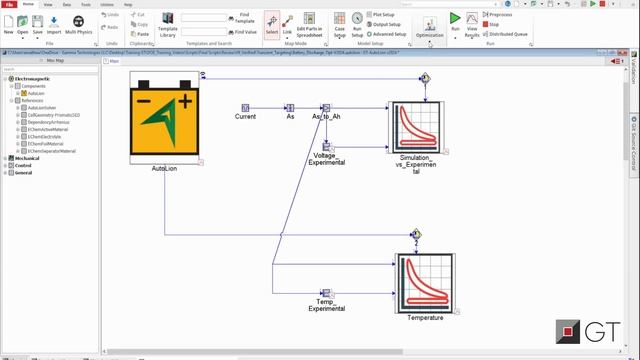Open the dropdown arrow under the Run button

[455, 38]
